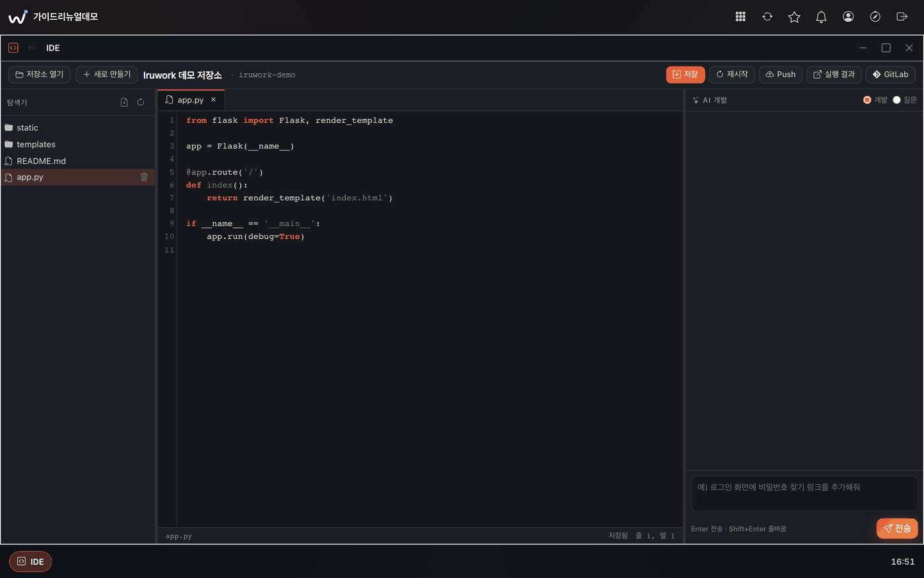Viewport: 924px width, 578px height.
Task: Open README.md in file tree
Action: tap(78, 161)
